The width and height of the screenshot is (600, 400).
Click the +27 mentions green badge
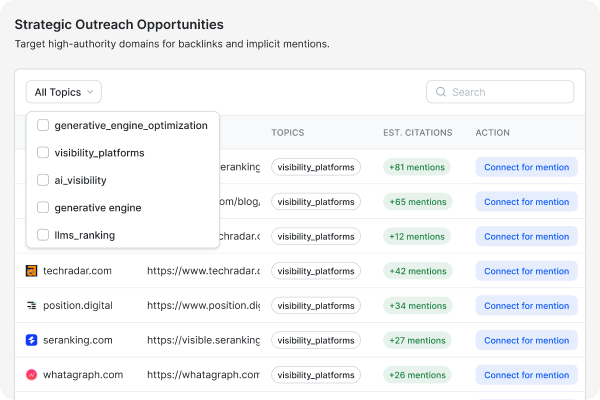(417, 340)
